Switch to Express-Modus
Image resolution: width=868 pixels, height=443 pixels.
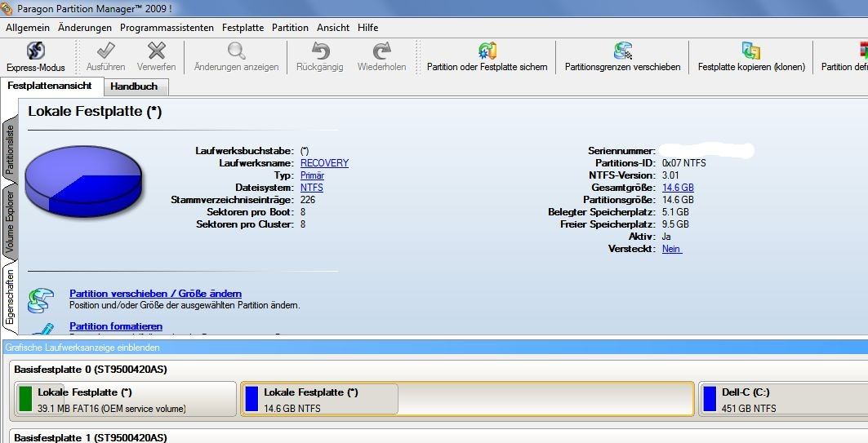point(36,57)
